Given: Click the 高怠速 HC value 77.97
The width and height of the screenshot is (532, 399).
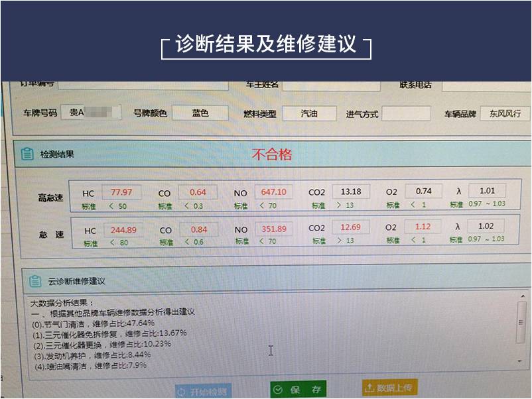Looking at the screenshot, I should click(x=121, y=192).
